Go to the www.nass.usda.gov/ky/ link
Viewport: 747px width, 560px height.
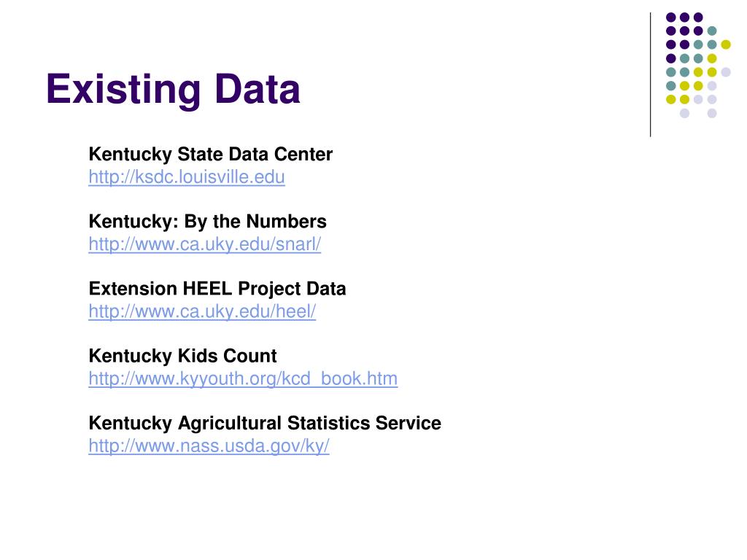click(x=209, y=446)
